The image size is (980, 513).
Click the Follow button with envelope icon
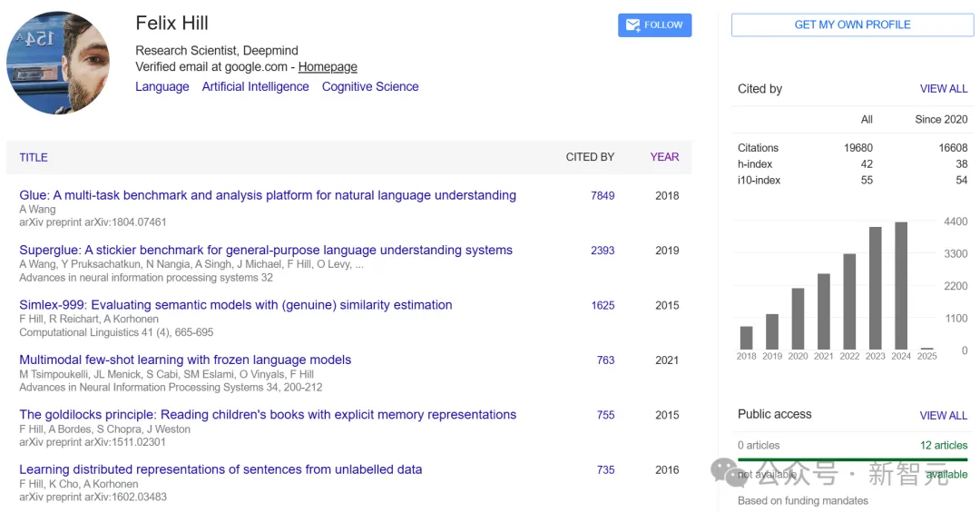click(654, 25)
